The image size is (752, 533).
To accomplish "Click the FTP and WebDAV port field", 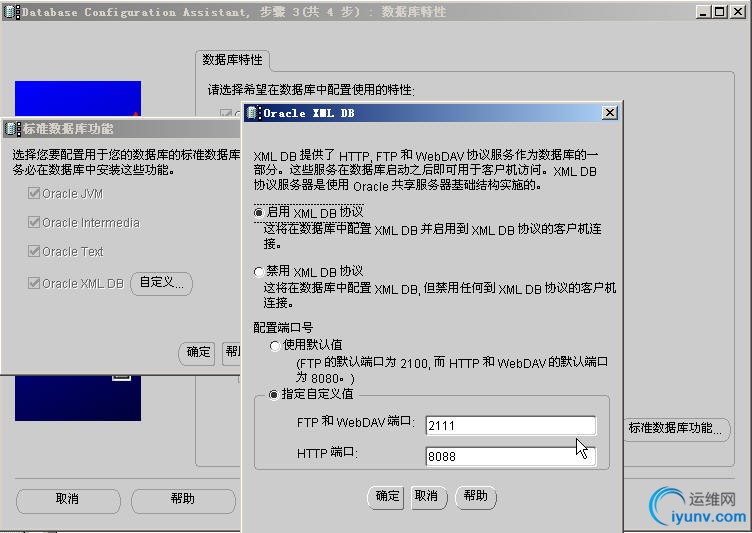I will click(x=511, y=426).
